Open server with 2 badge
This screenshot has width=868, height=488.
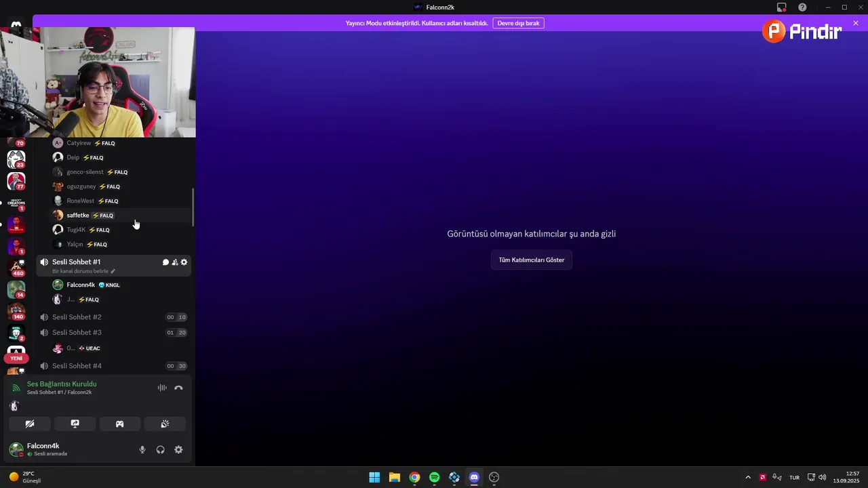coord(16,333)
